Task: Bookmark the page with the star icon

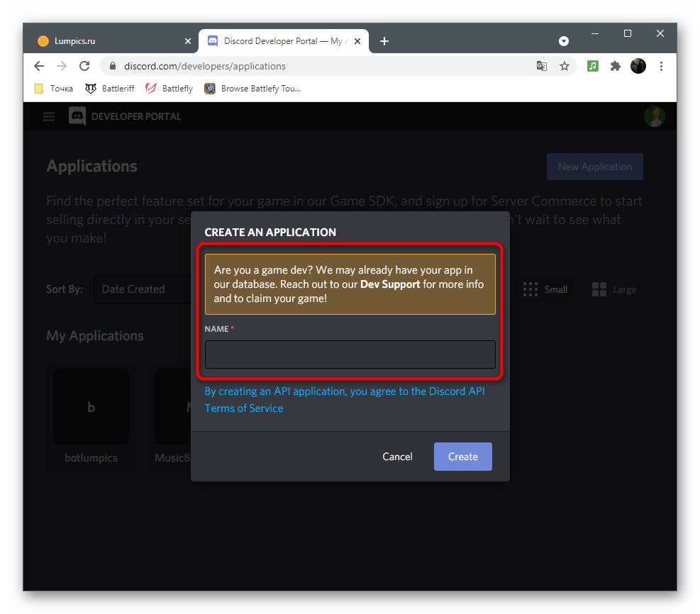Action: click(x=565, y=65)
